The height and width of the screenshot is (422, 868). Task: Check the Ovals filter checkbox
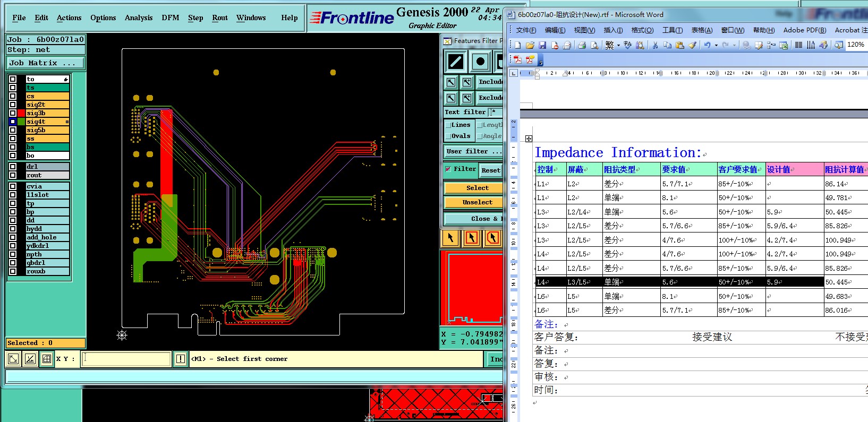coord(448,136)
